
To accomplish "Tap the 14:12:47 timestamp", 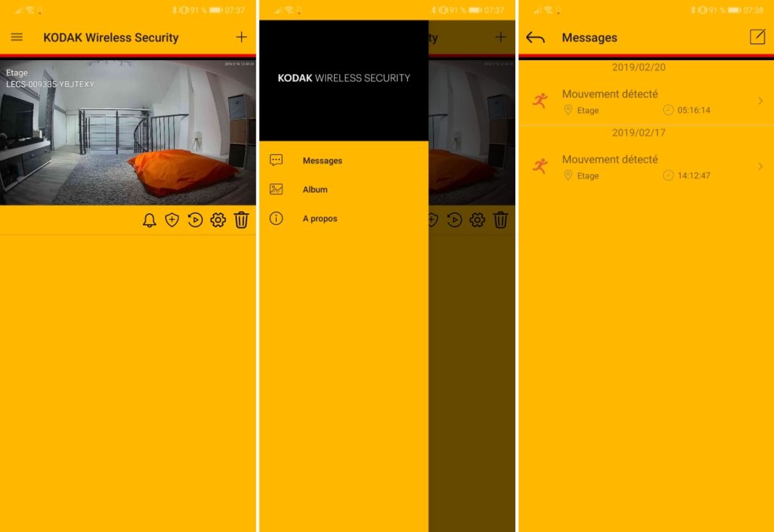I will point(694,175).
